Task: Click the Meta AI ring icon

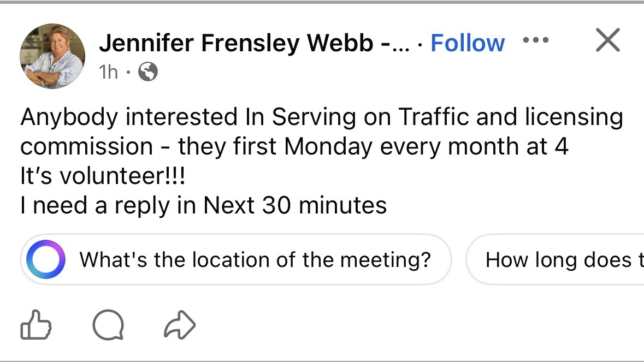Action: pos(46,259)
